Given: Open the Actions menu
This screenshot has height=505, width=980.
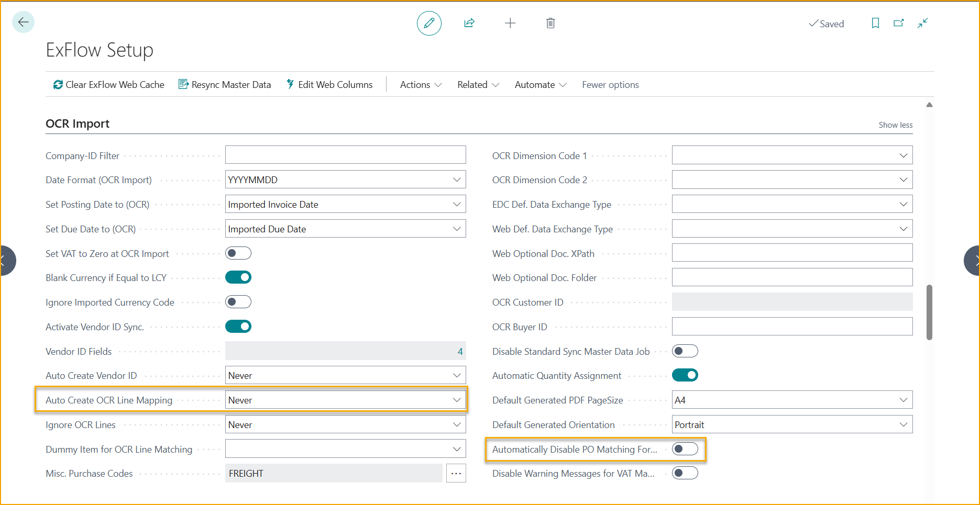Looking at the screenshot, I should [x=421, y=85].
